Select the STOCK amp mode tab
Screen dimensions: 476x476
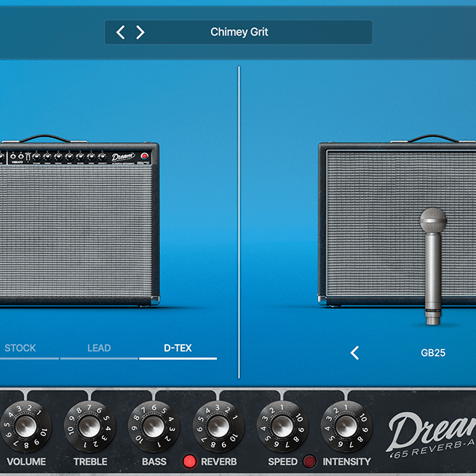click(x=20, y=348)
